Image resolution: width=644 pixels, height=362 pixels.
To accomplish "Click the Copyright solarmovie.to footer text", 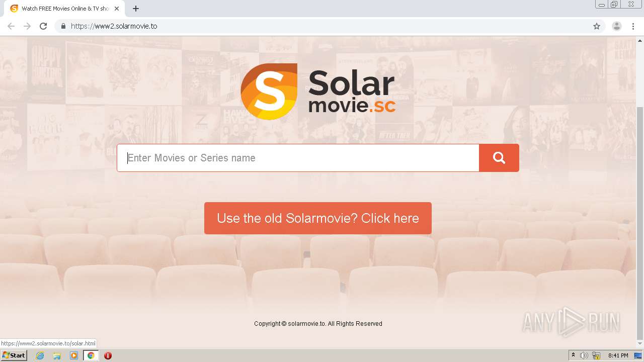I will (318, 324).
